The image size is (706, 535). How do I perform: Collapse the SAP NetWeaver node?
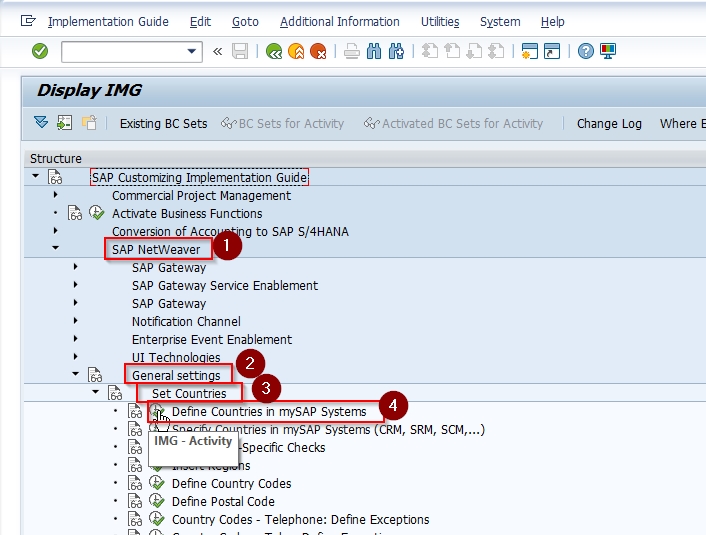tap(55, 248)
